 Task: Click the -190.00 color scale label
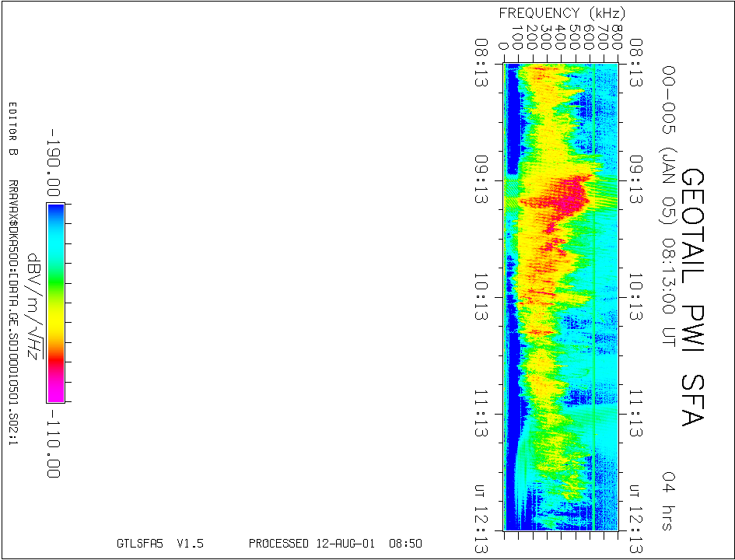click(x=54, y=163)
